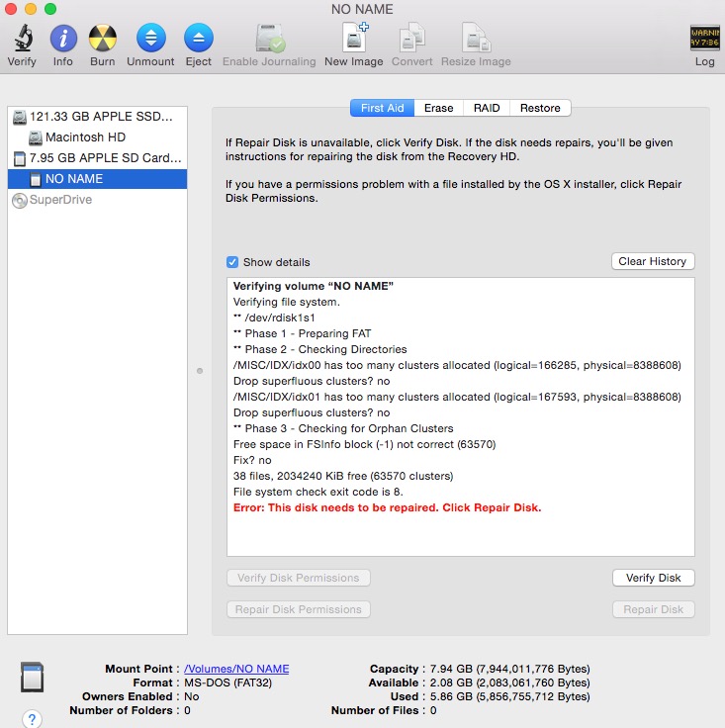This screenshot has height=728, width=725.
Task: Click the '** /dev/rdisk1s1' log line
Action: tap(274, 318)
